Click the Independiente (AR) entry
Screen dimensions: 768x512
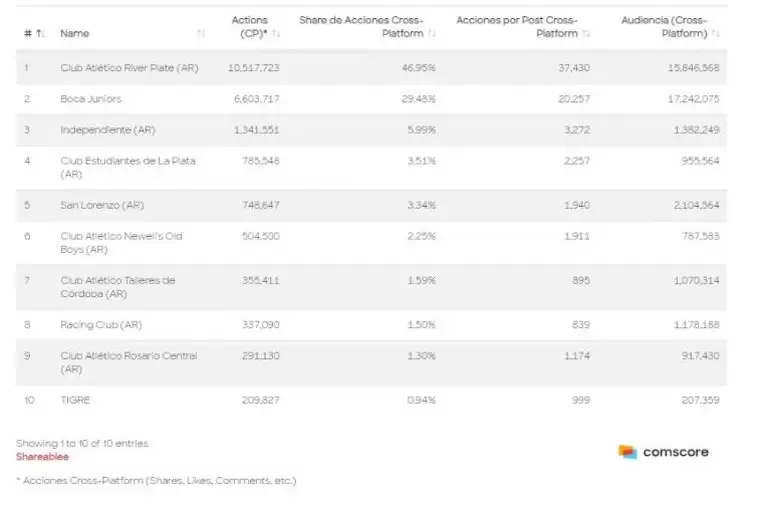tap(107, 130)
